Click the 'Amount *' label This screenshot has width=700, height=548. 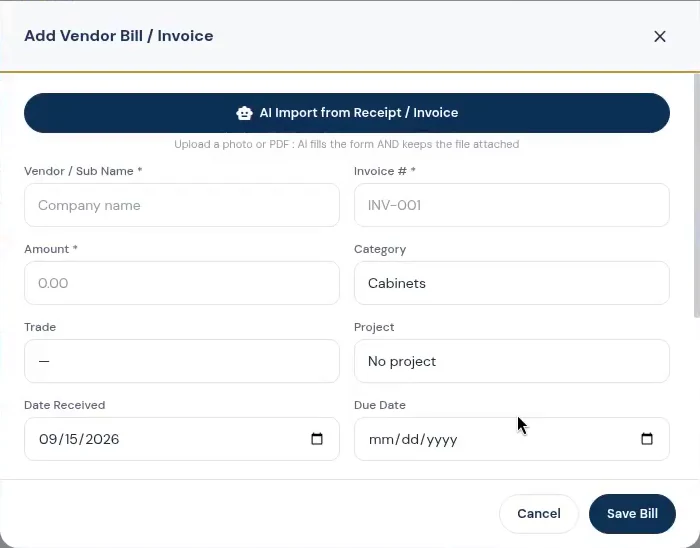point(51,249)
